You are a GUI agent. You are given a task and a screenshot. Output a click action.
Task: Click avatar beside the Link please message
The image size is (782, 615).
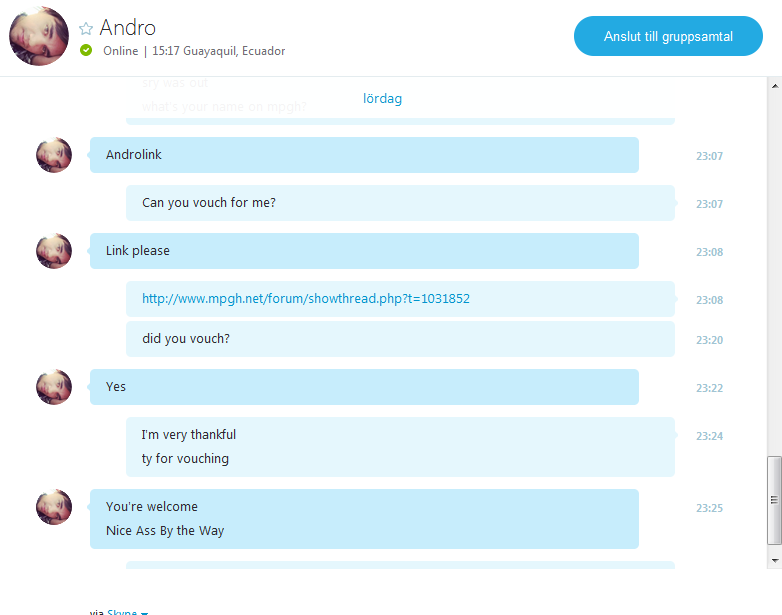(x=54, y=251)
